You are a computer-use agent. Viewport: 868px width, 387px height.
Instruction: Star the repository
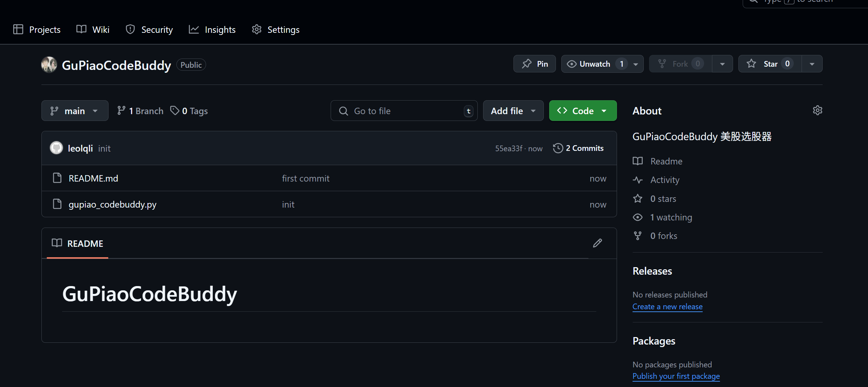coord(769,64)
